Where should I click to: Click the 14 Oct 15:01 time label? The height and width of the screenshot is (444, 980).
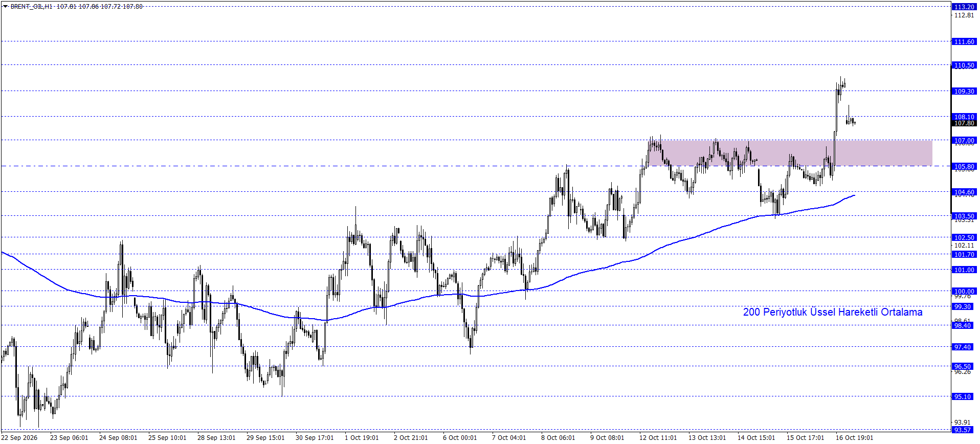(x=756, y=437)
